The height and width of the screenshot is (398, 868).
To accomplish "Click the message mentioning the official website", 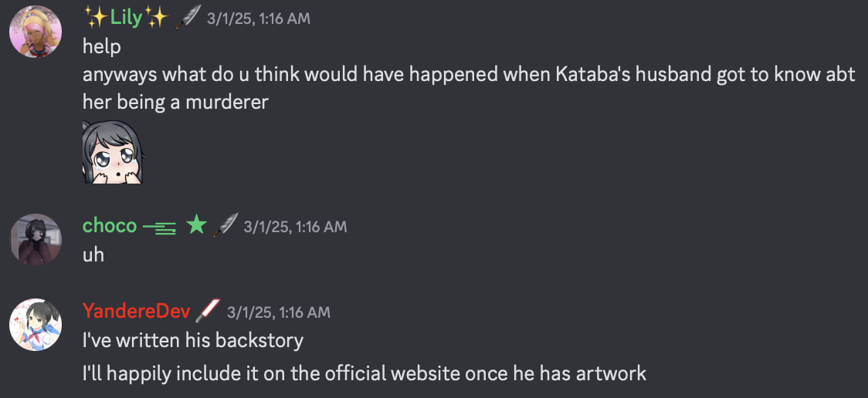I will pos(364,374).
